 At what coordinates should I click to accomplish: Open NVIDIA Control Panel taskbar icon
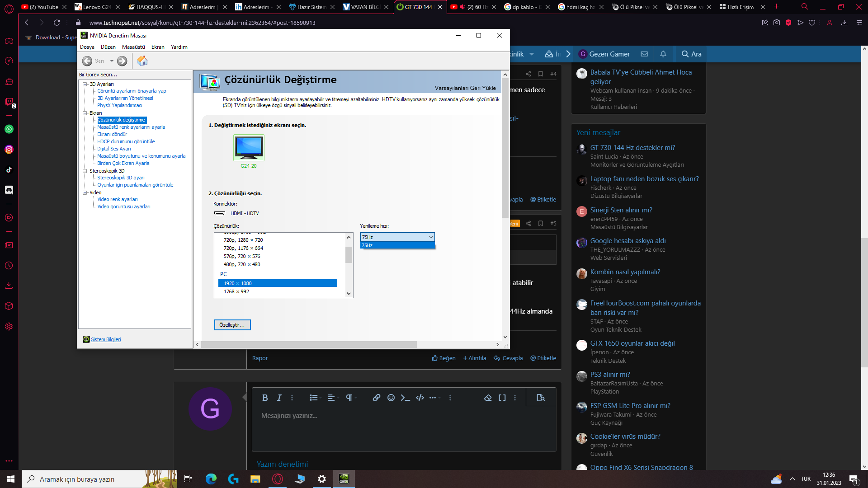(344, 479)
